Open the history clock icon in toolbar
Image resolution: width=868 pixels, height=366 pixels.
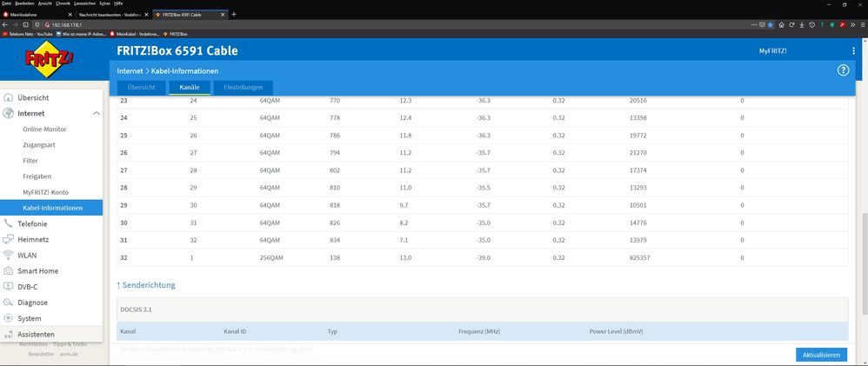(x=811, y=25)
